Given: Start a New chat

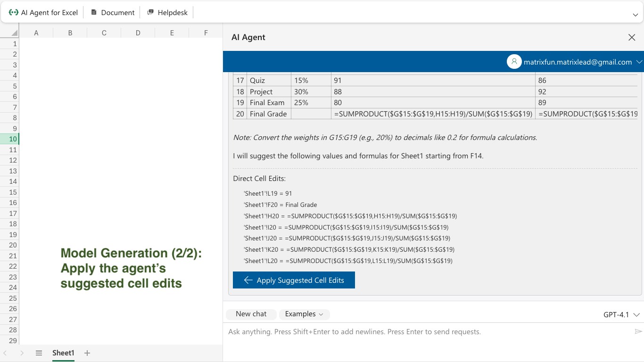Looking at the screenshot, I should [x=251, y=314].
